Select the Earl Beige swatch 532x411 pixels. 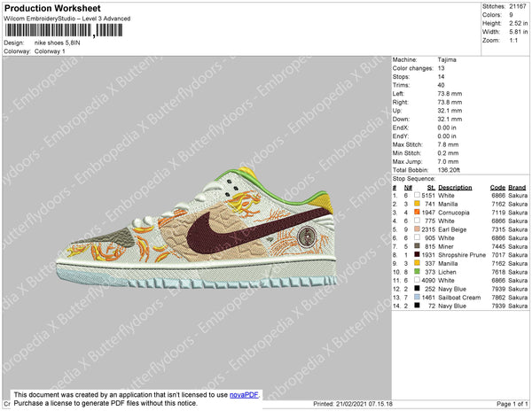(x=417, y=229)
